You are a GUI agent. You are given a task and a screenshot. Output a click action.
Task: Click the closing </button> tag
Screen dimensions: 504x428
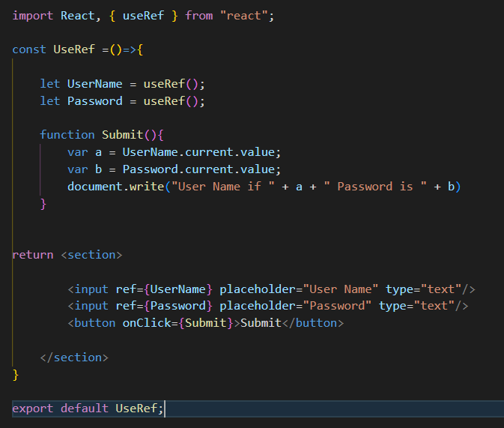coord(313,323)
